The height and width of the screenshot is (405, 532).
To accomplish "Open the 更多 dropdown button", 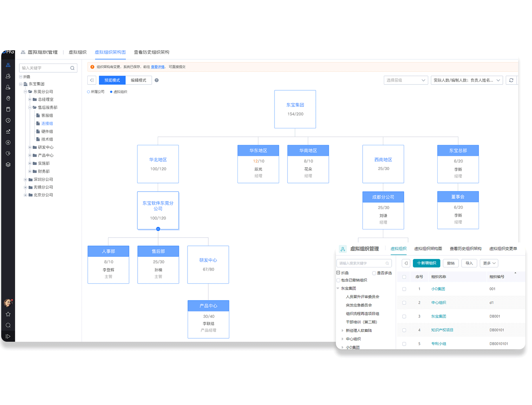I will [489, 263].
